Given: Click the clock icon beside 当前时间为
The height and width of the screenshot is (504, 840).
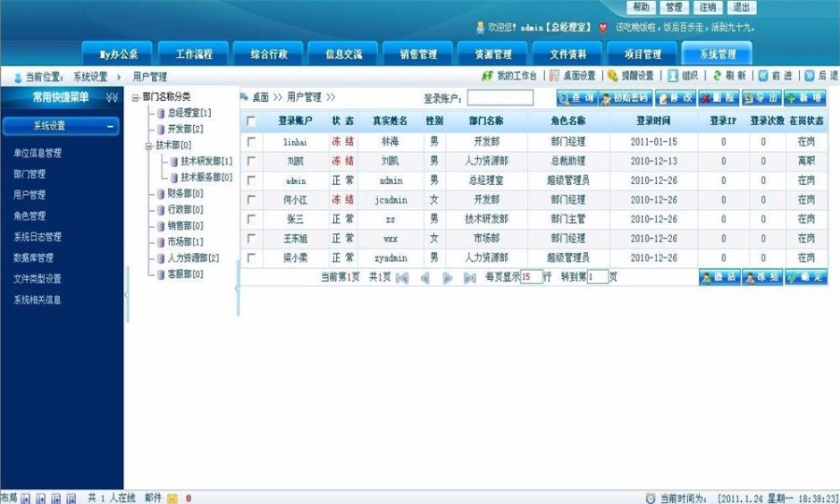Looking at the screenshot, I should click(651, 498).
